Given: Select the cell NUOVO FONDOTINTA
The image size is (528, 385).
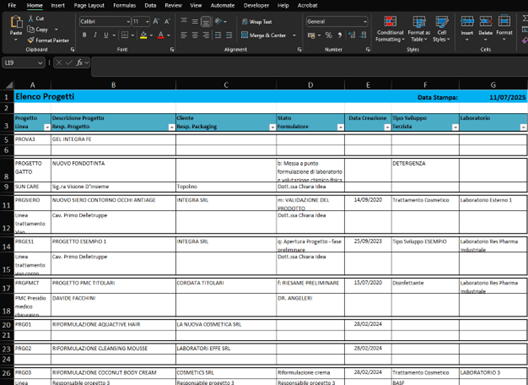Looking at the screenshot, I should tap(113, 170).
